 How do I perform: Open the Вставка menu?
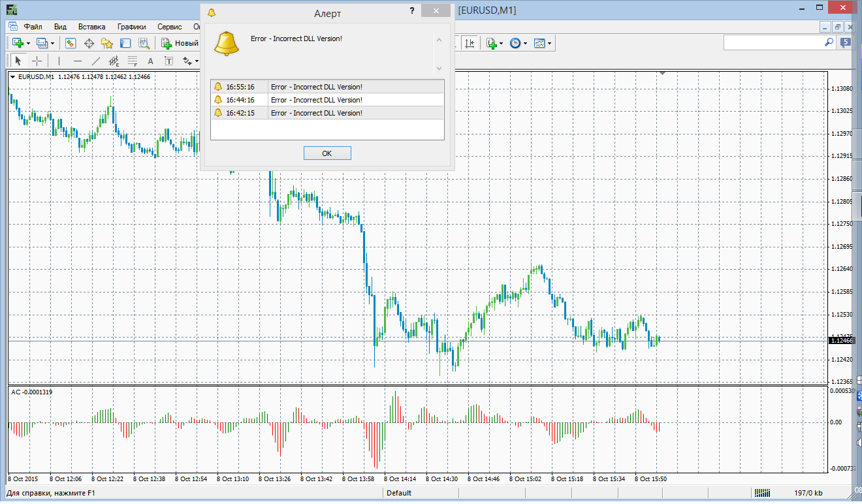(91, 27)
